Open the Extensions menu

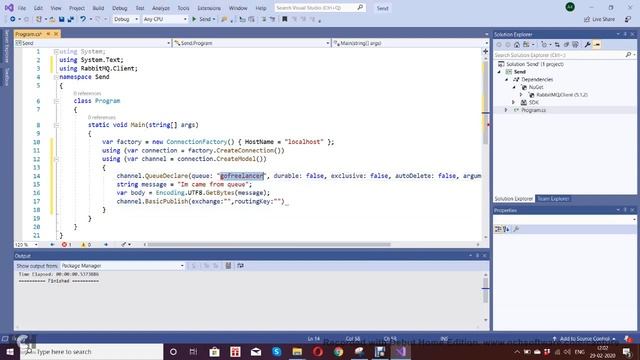(x=209, y=8)
